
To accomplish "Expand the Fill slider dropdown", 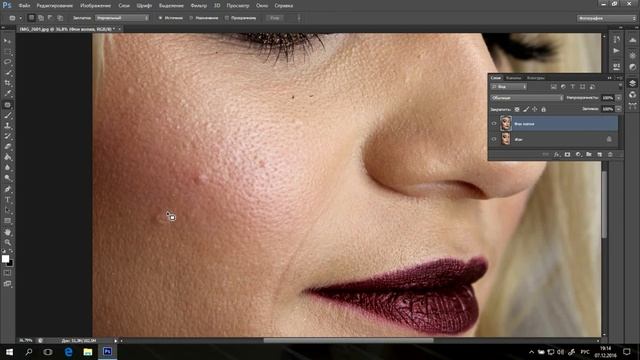I will click(x=619, y=109).
